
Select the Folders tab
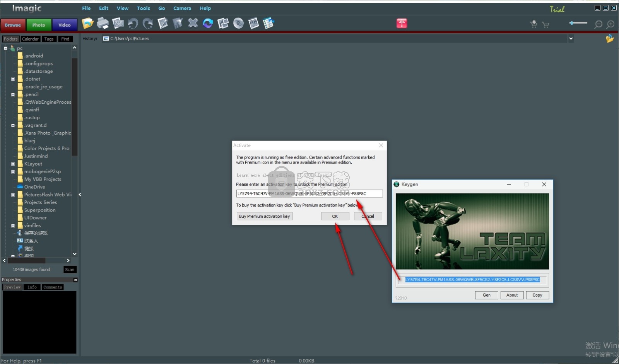coord(11,39)
